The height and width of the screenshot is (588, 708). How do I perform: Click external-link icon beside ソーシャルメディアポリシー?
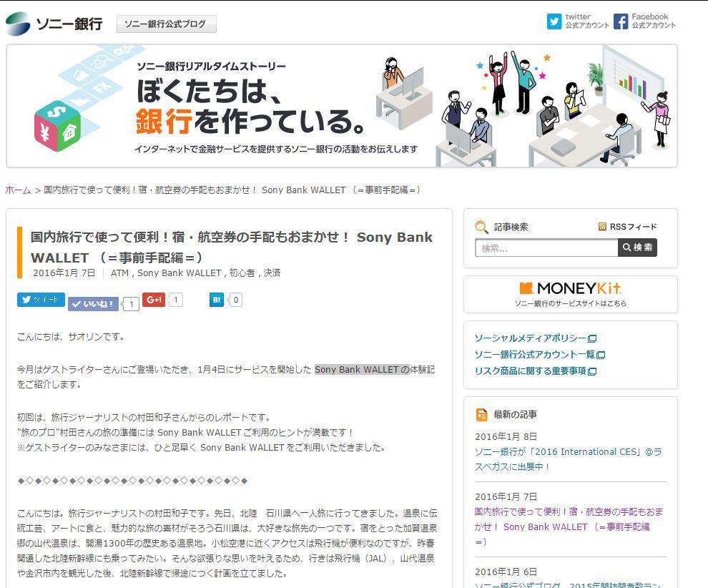pos(592,339)
